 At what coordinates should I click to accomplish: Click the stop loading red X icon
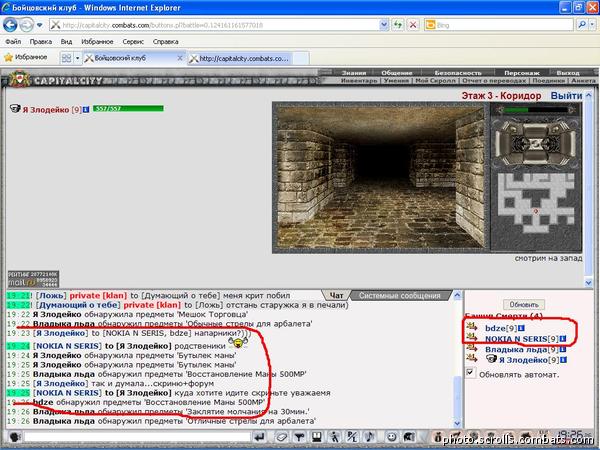(x=413, y=25)
